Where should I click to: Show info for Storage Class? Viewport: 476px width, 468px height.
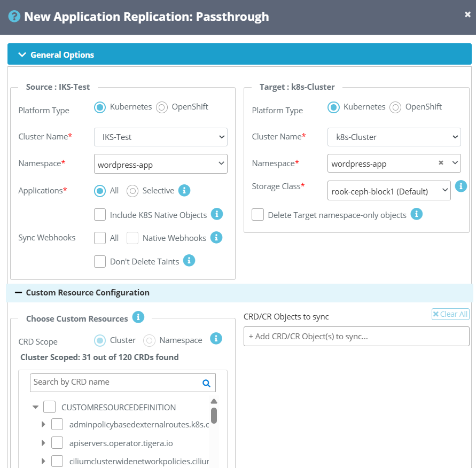461,186
